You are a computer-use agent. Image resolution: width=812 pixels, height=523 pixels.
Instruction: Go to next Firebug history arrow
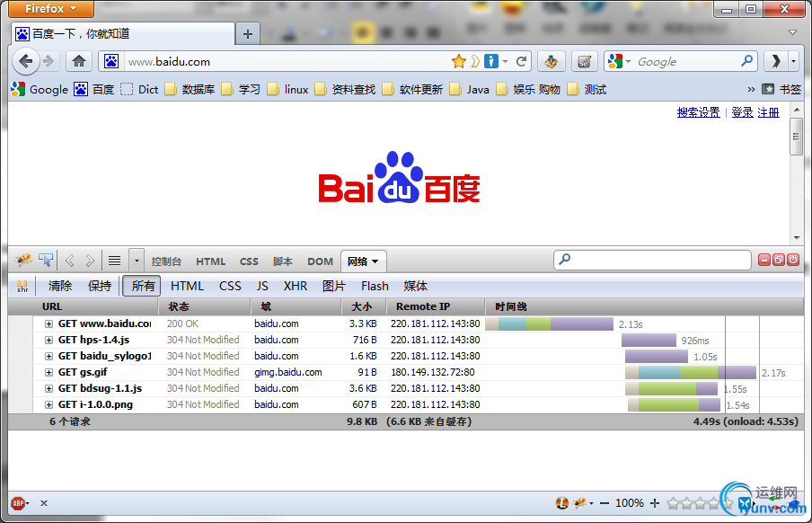tap(90, 261)
